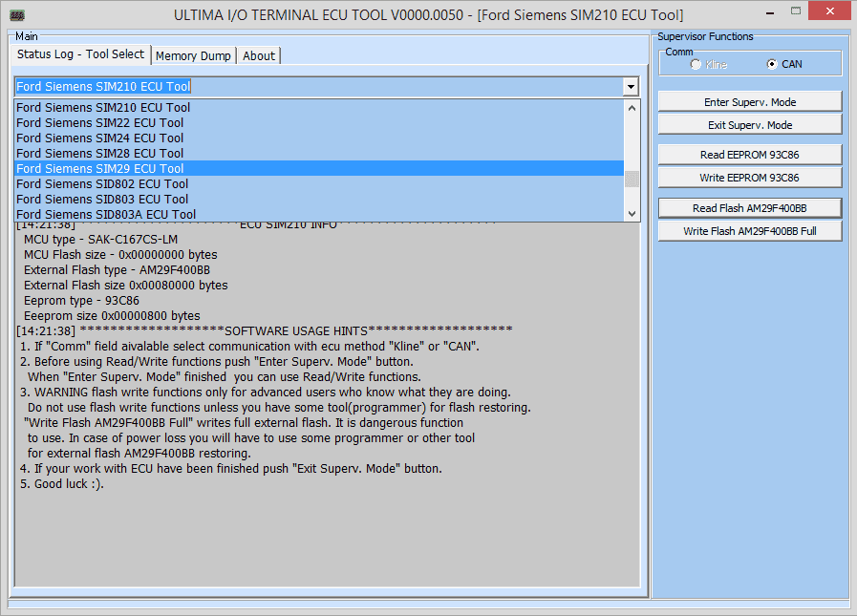
Task: Click the 'MCU type - SAK-C167CS-LM' log line
Action: pyautogui.click(x=100, y=240)
